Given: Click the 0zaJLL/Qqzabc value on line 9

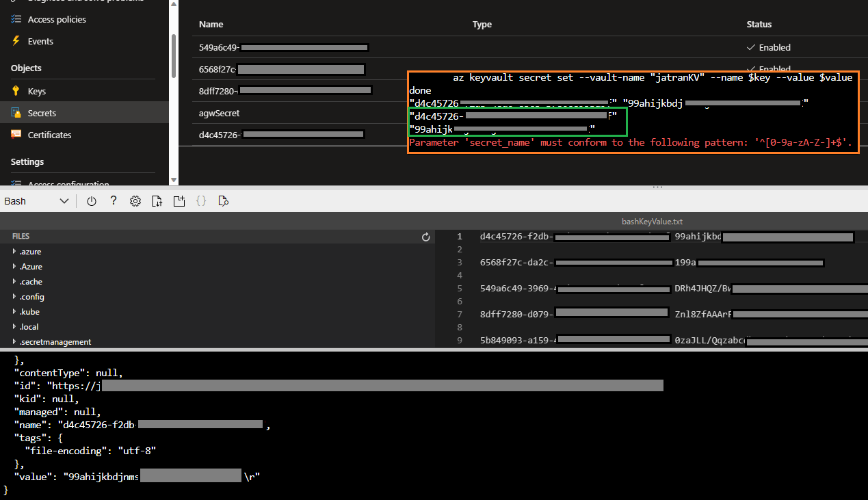Looking at the screenshot, I should 710,339.
